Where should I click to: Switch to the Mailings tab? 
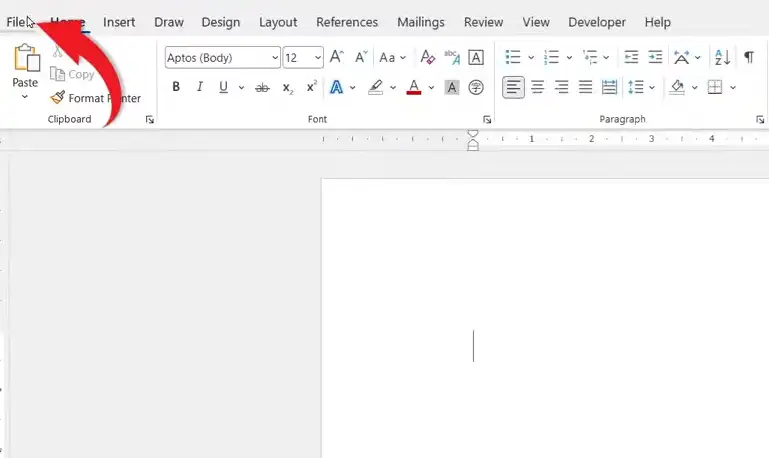click(x=421, y=22)
